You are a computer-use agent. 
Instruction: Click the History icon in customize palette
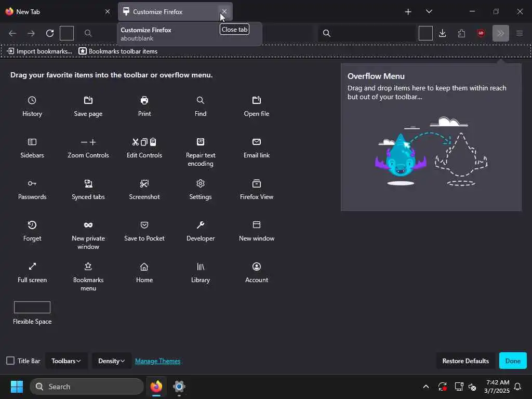coord(32,100)
